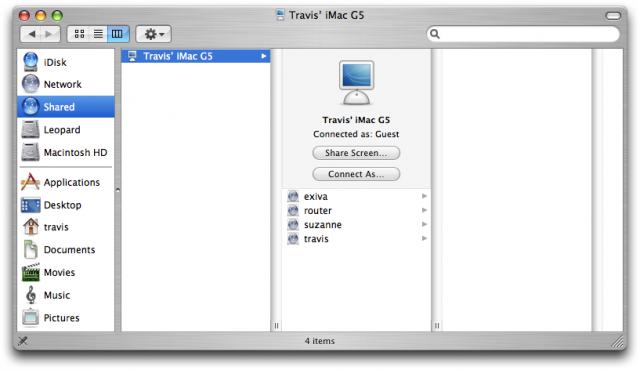Click the Desktop icon in sidebar
Screen dimensions: 640x370
pyautogui.click(x=31, y=205)
